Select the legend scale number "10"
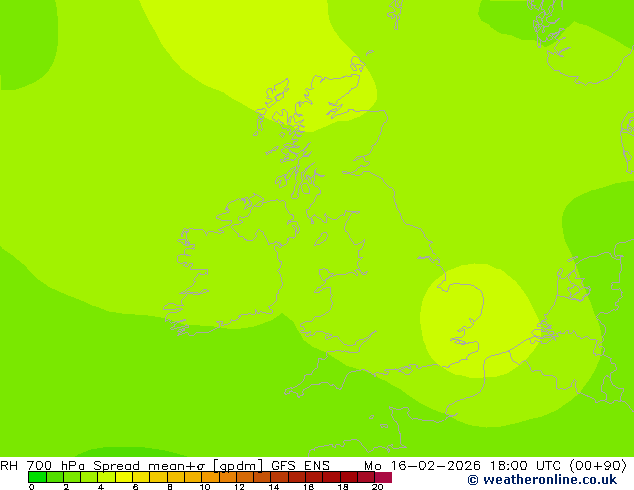Image resolution: width=634 pixels, height=490 pixels. click(x=205, y=487)
